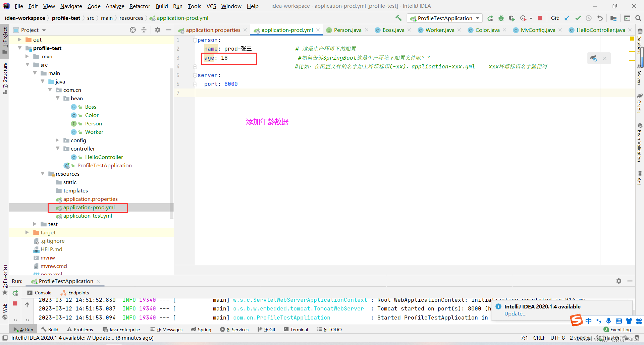This screenshot has height=345, width=644.
Task: Click the Update... link in notification
Action: pyautogui.click(x=516, y=314)
